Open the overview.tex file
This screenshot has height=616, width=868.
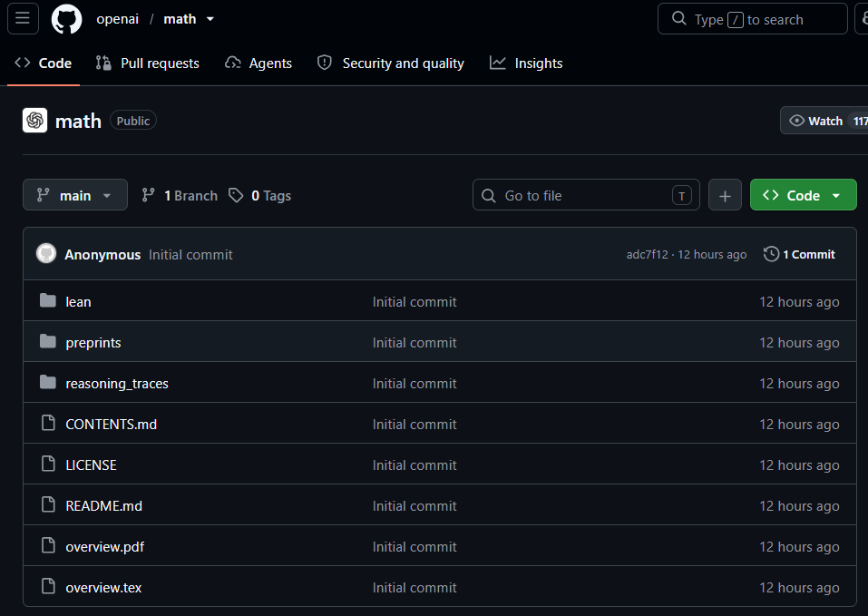click(103, 587)
